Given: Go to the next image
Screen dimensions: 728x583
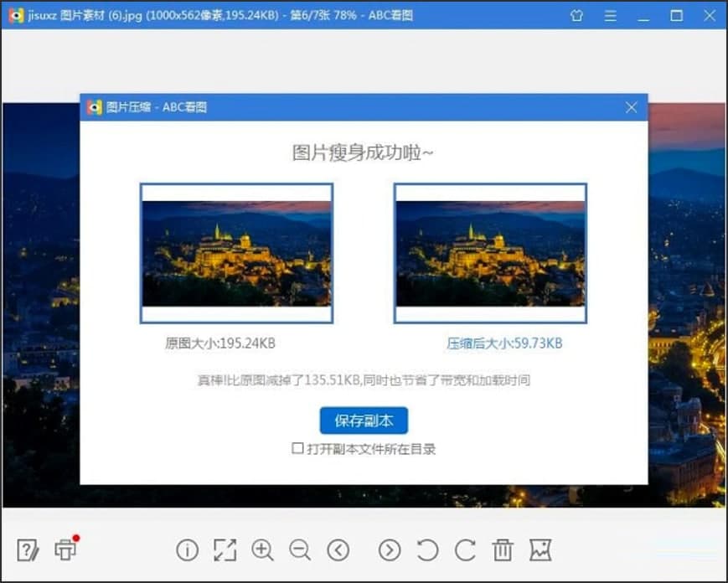Looking at the screenshot, I should [389, 550].
